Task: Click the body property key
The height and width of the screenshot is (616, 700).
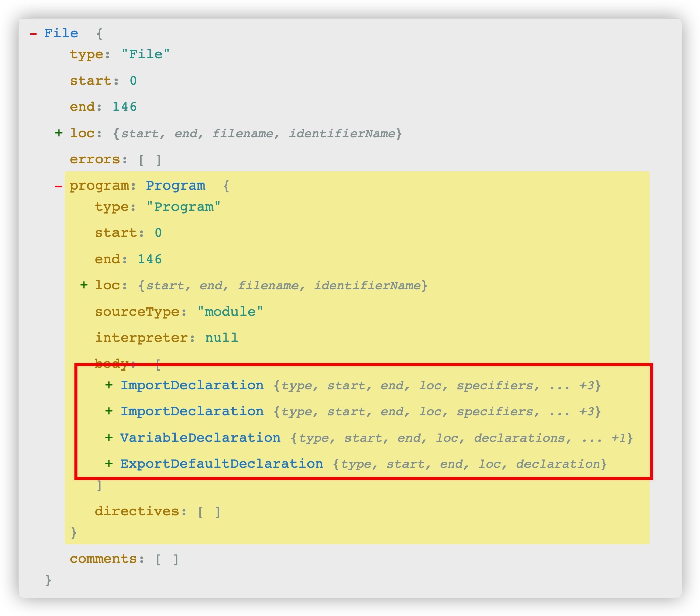Action: [x=112, y=363]
